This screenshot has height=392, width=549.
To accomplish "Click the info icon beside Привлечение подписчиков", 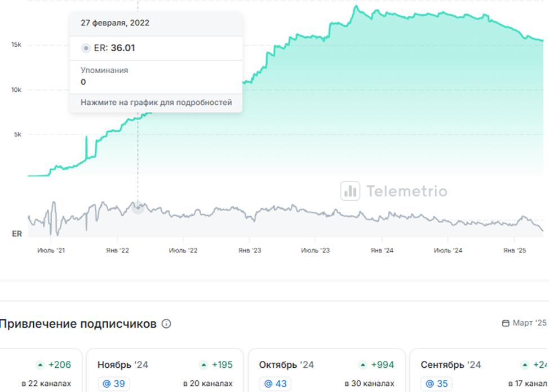I will pos(166,324).
